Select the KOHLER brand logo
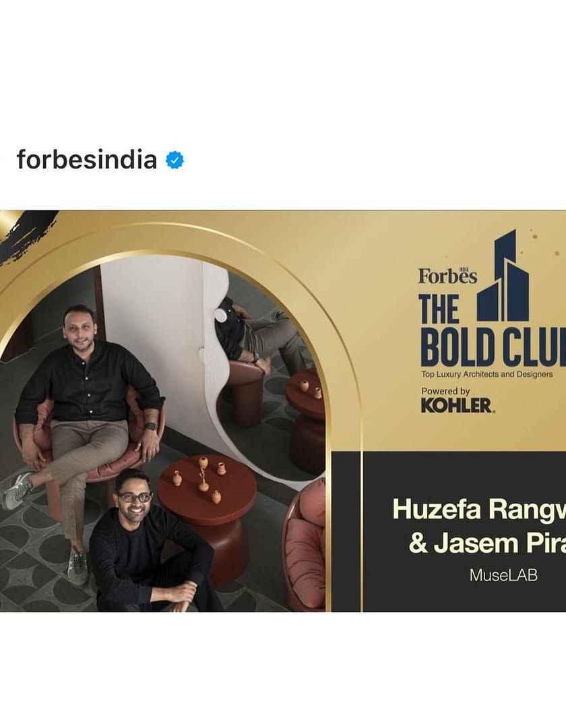This screenshot has height=728, width=566. [458, 406]
